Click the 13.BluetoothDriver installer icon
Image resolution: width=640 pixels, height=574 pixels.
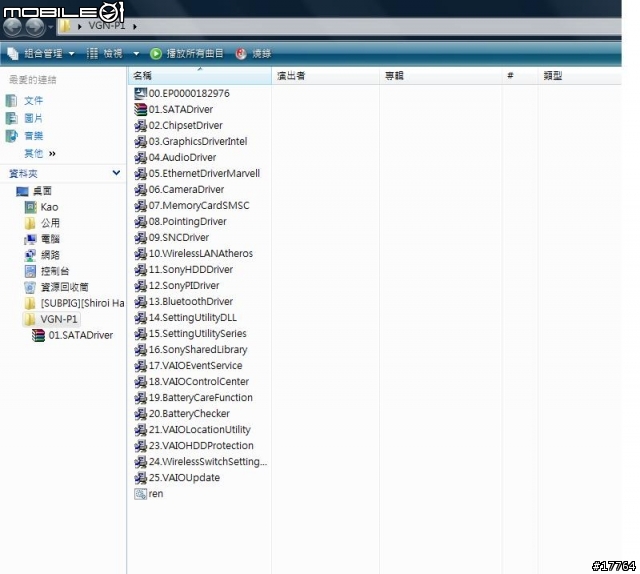[x=140, y=302]
